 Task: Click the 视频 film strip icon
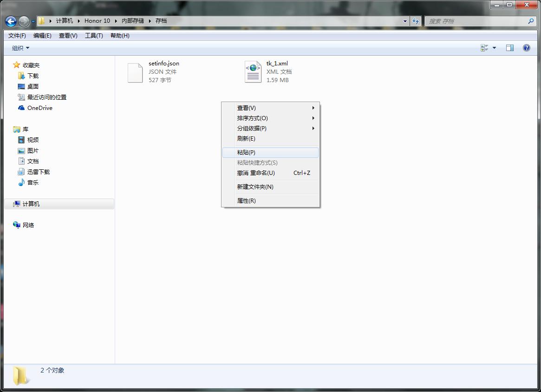click(x=21, y=140)
